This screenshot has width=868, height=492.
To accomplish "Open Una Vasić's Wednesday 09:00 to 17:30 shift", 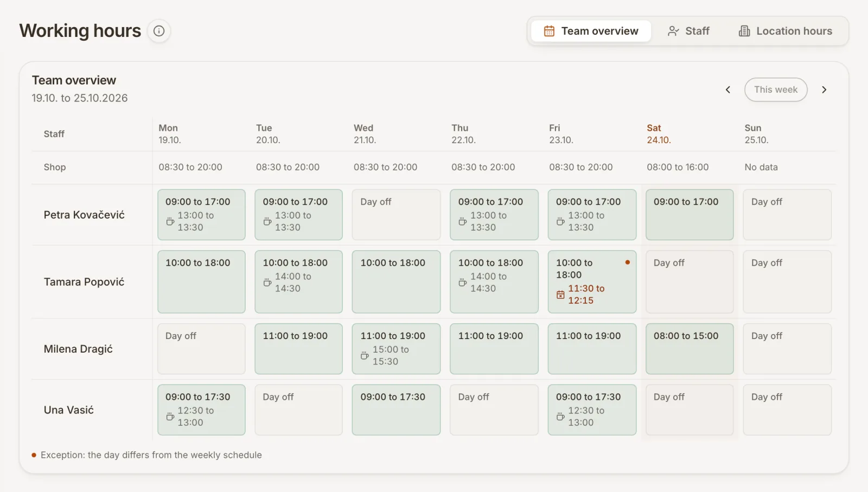I will [x=396, y=410].
